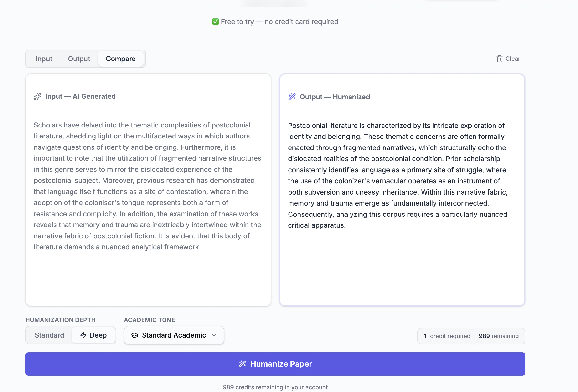This screenshot has height=392, width=578.
Task: Switch to the Input tab
Action: 44,59
